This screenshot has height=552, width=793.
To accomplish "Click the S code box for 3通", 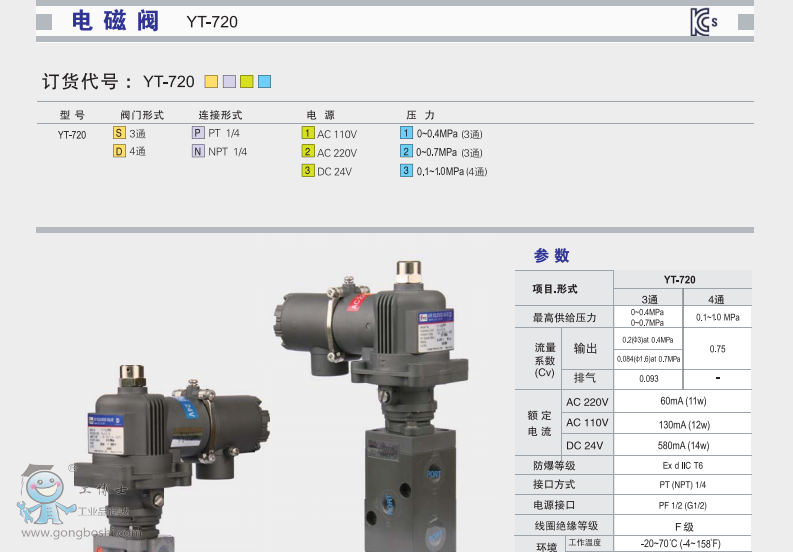I will [x=119, y=133].
